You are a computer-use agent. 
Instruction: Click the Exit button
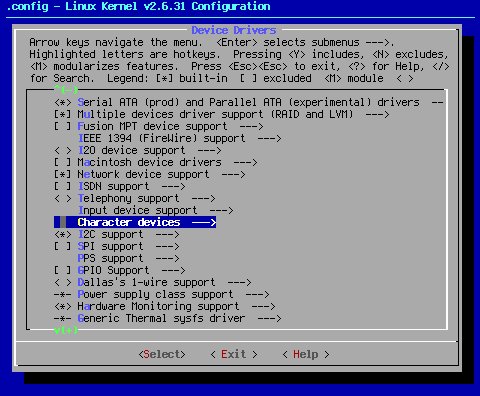234,354
